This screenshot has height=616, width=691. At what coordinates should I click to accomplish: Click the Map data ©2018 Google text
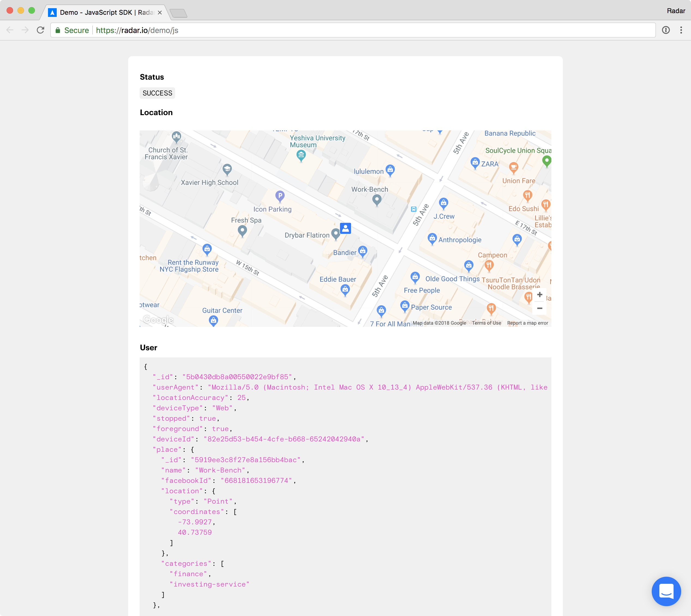point(439,323)
